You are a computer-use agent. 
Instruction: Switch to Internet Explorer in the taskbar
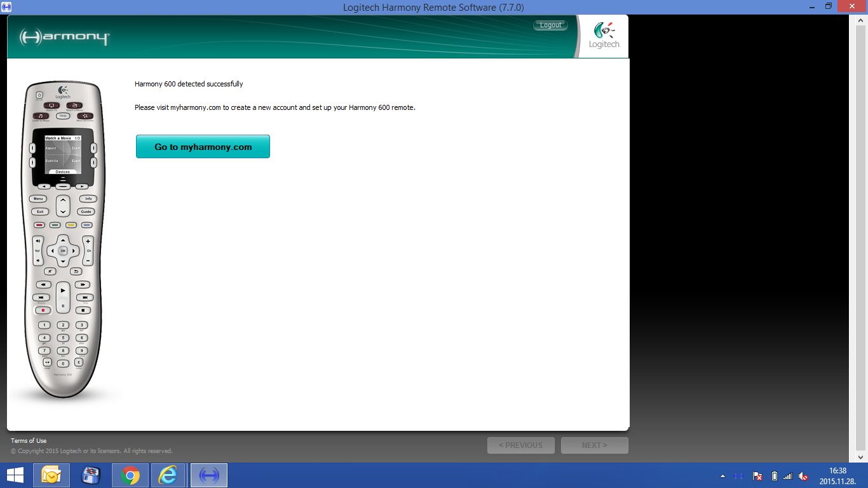(x=168, y=475)
